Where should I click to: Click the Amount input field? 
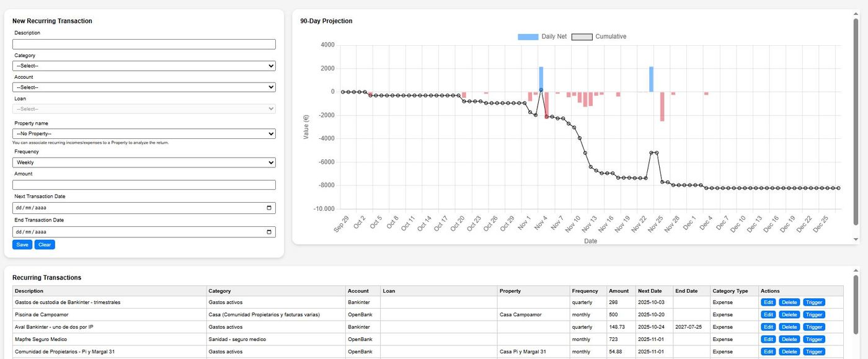[144, 184]
